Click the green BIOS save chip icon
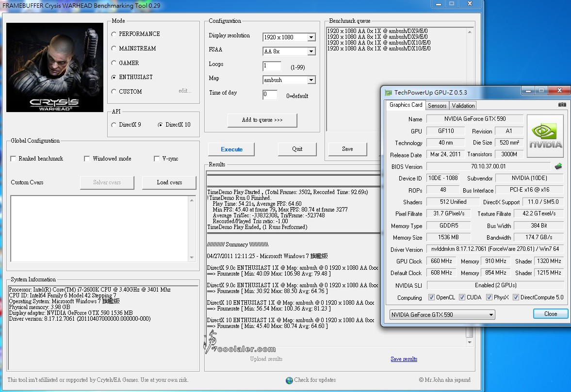This screenshot has height=392, width=571. pyautogui.click(x=558, y=166)
